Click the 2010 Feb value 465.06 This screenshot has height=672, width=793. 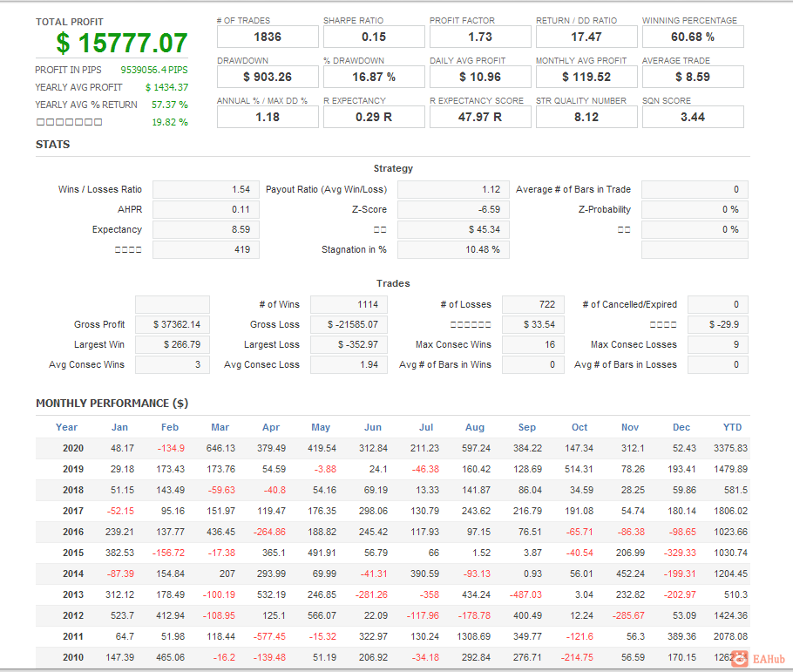(171, 657)
